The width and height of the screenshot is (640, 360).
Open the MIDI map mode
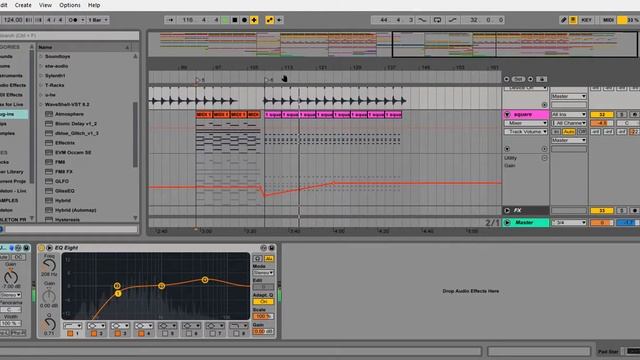608,20
